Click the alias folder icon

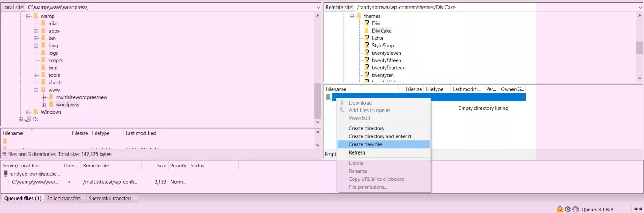[43, 24]
